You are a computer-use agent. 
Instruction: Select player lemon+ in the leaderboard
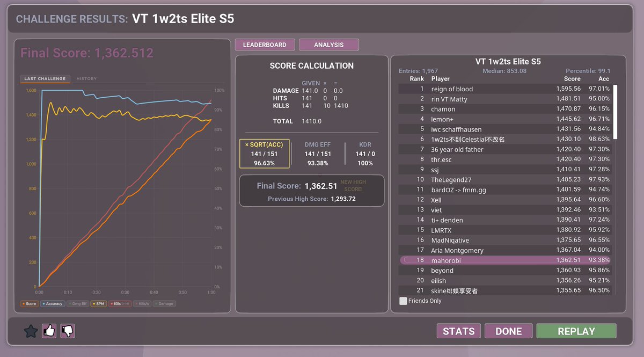pyautogui.click(x=506, y=119)
